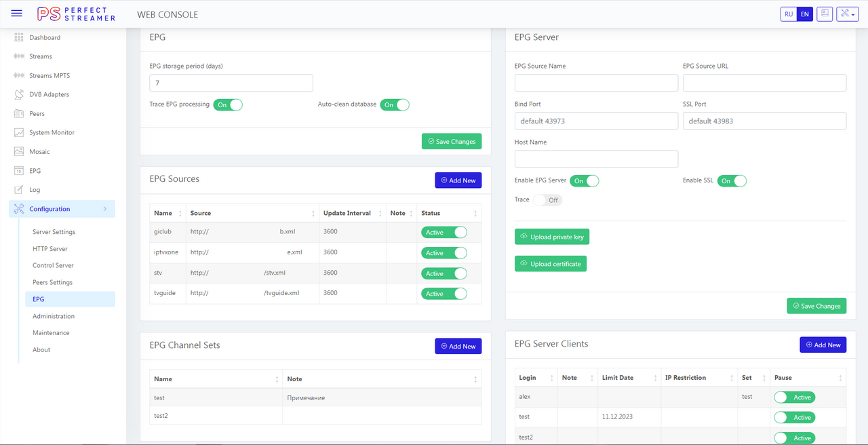Toggle tvguide source Active status
The image size is (868, 445).
(444, 294)
